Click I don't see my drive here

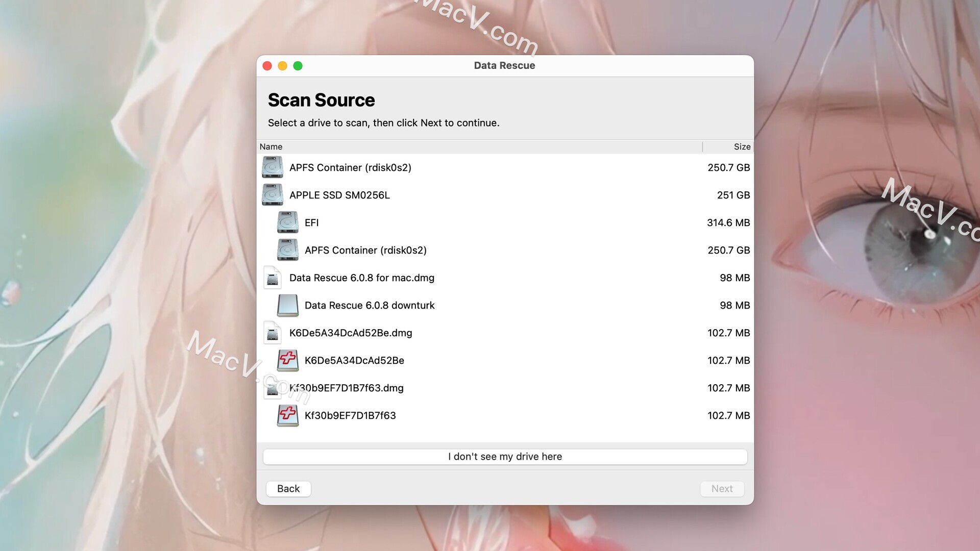505,456
